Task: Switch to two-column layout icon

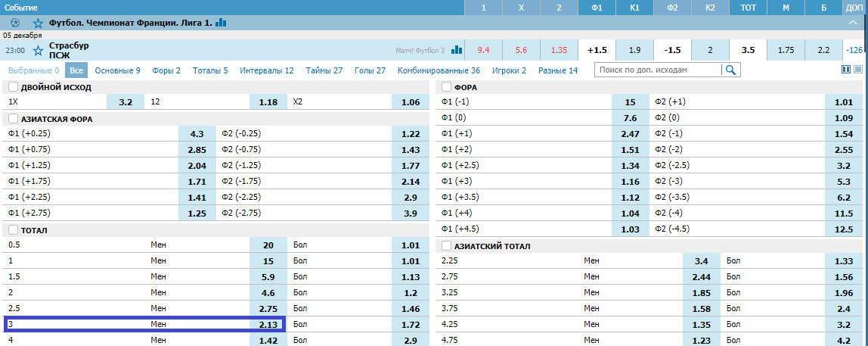Action: click(845, 70)
